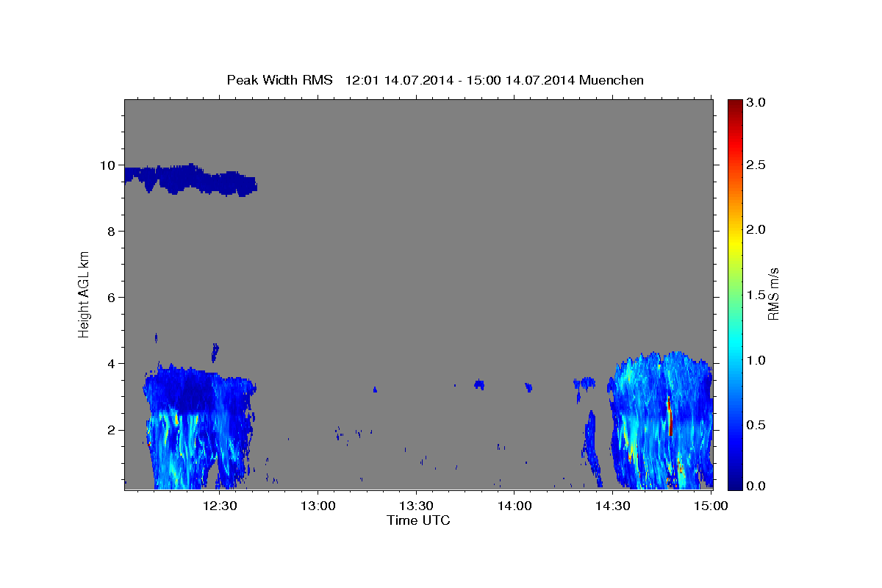Click the 'RMS m/s' colorbar label
This screenshot has width=882, height=588.
coord(773,294)
